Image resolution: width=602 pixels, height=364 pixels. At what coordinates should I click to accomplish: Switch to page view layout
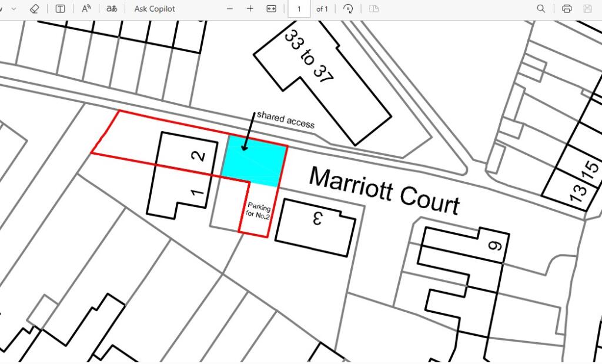pos(374,9)
